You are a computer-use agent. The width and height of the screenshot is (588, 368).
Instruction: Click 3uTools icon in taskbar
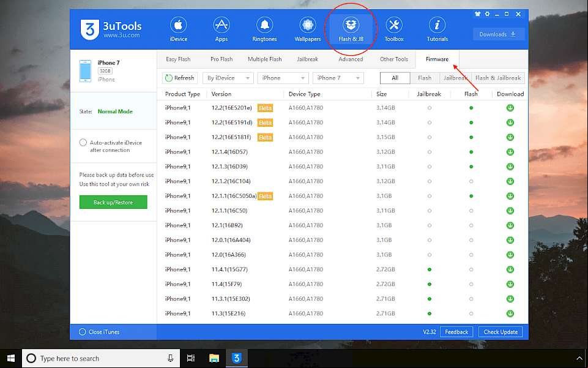(x=237, y=359)
